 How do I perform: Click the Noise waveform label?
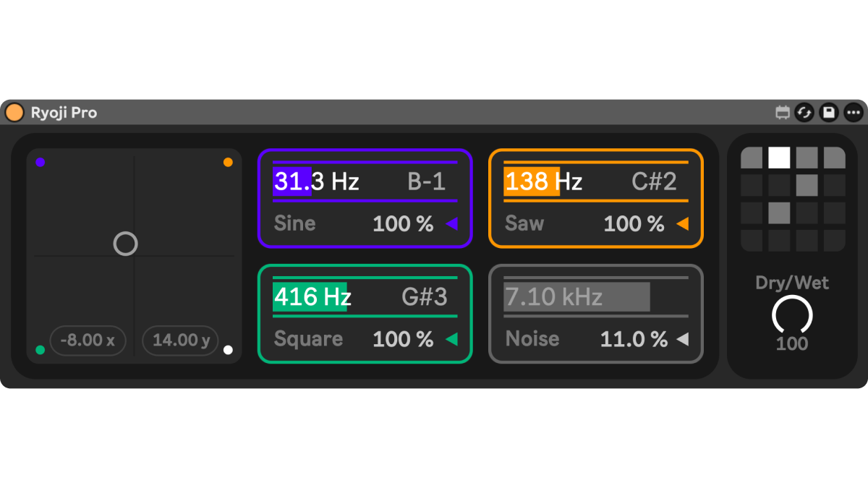click(532, 339)
